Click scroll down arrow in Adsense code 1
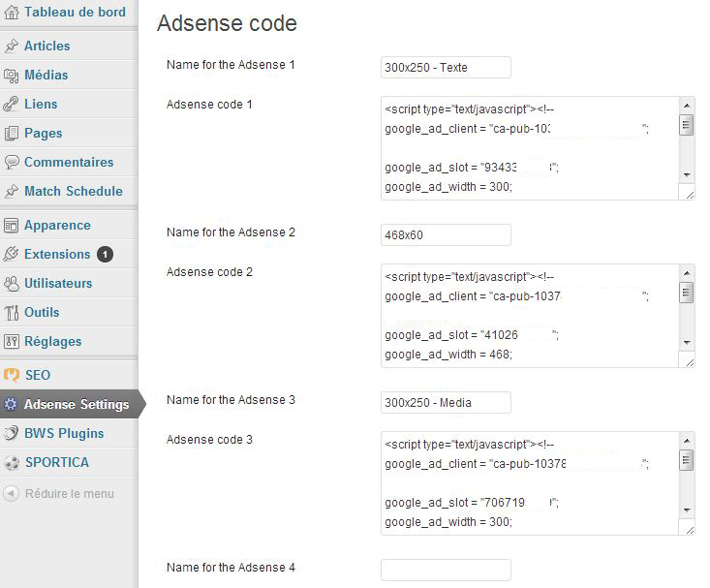 tap(687, 175)
